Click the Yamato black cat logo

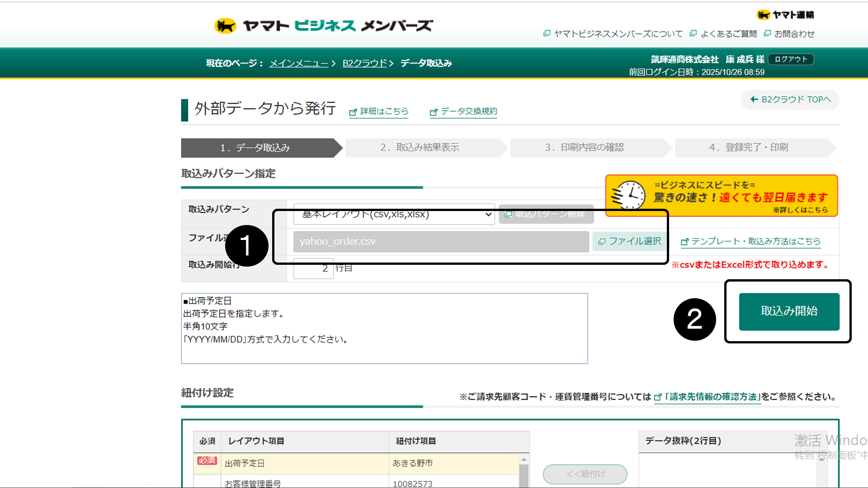point(225,26)
